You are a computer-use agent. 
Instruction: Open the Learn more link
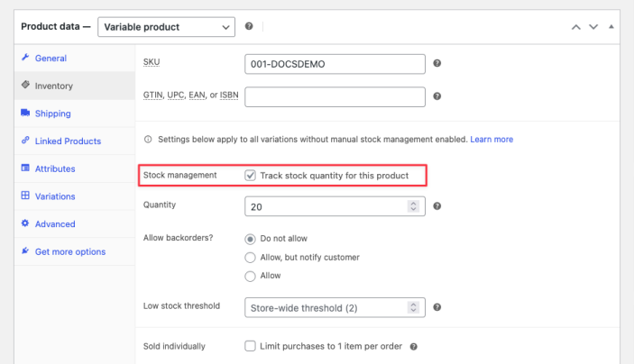(x=492, y=140)
